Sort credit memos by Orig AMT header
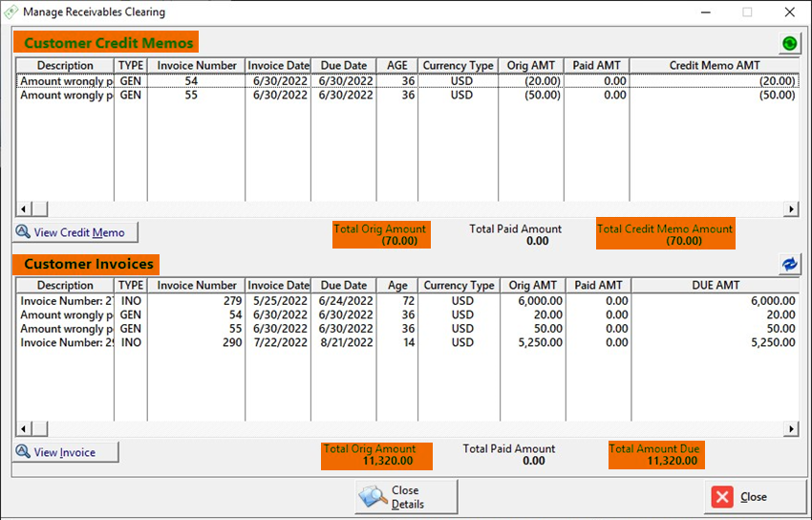The width and height of the screenshot is (812, 520). point(531,65)
